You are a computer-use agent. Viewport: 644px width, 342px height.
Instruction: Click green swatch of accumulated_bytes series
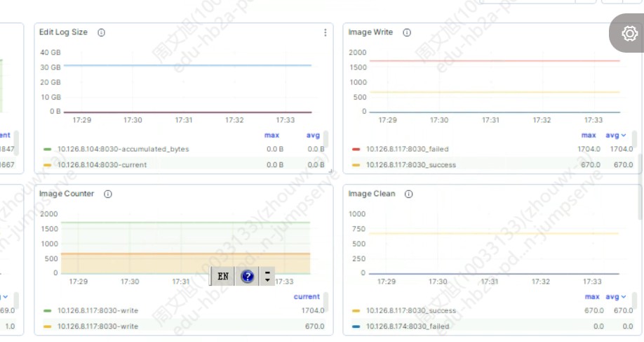[47, 149]
